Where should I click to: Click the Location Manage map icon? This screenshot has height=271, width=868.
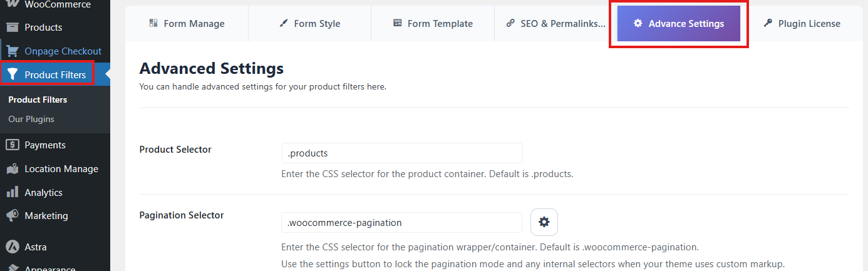pos(12,169)
